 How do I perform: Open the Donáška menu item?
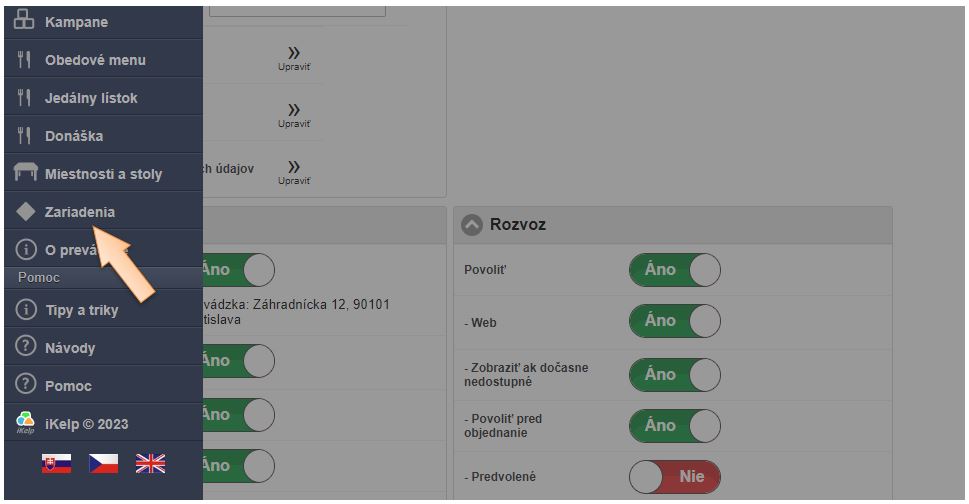click(74, 136)
